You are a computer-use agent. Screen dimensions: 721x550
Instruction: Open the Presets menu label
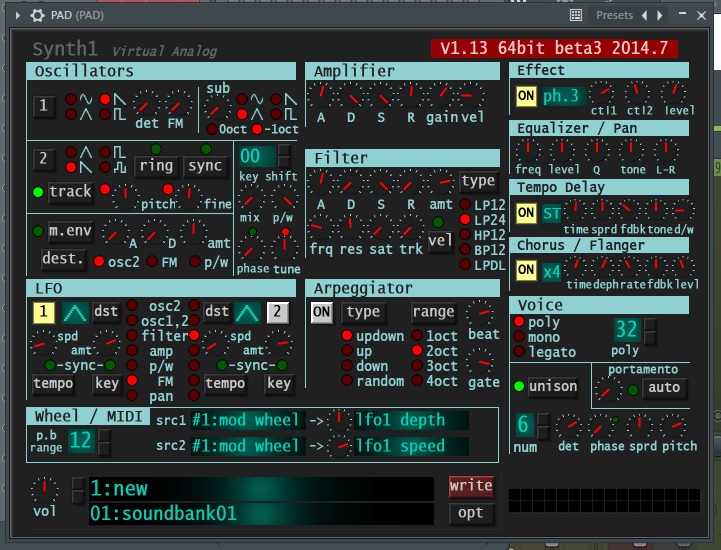click(614, 15)
